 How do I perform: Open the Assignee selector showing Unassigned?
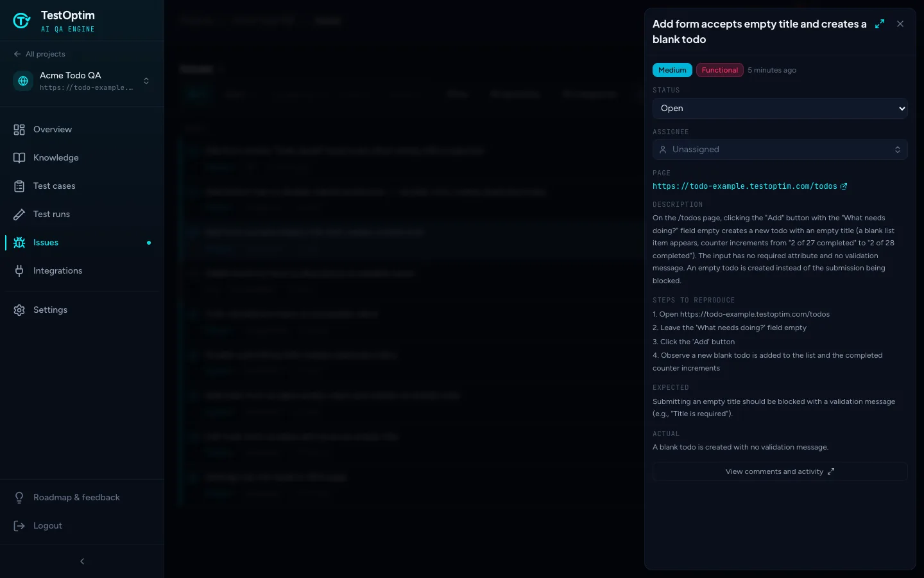pos(780,150)
